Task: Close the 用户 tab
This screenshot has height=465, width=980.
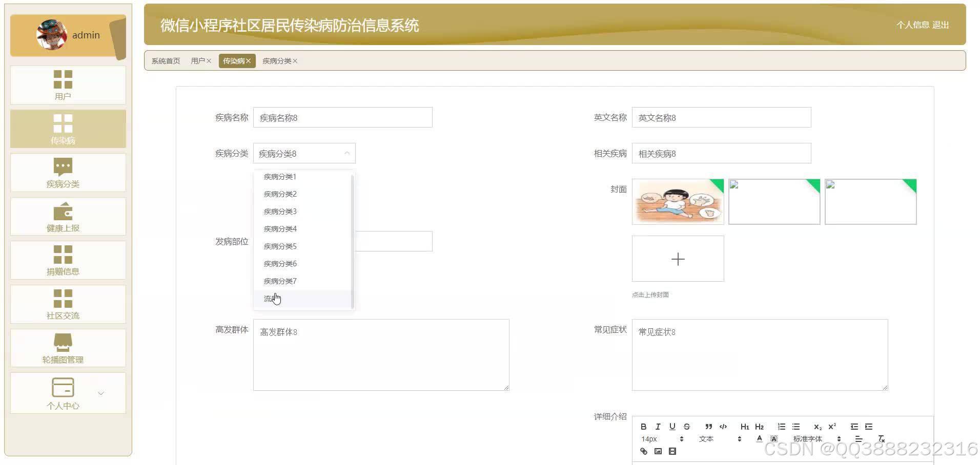Action: tap(209, 61)
